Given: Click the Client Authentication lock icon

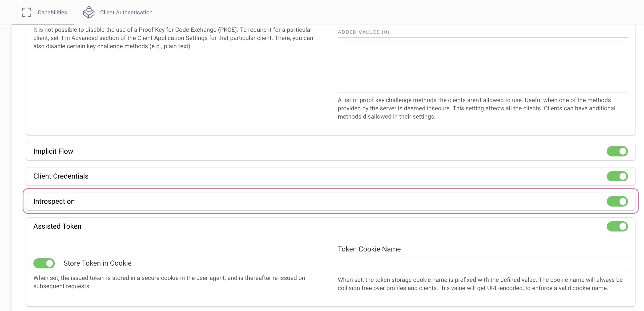Looking at the screenshot, I should (x=89, y=12).
